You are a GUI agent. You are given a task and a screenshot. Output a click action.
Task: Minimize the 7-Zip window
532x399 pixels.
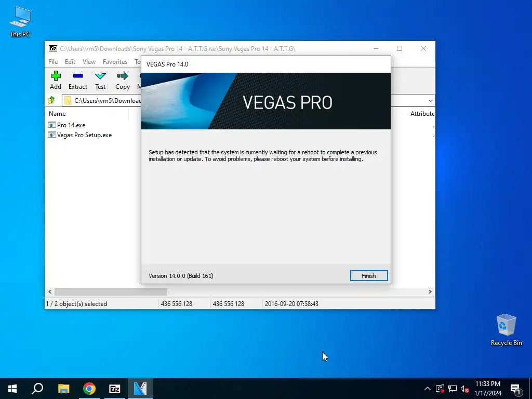coord(376,48)
